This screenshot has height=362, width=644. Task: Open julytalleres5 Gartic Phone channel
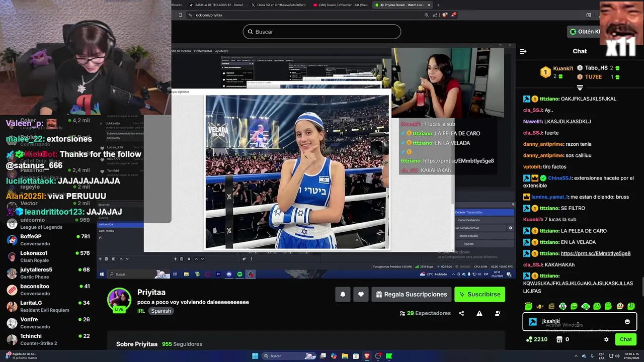point(48,273)
